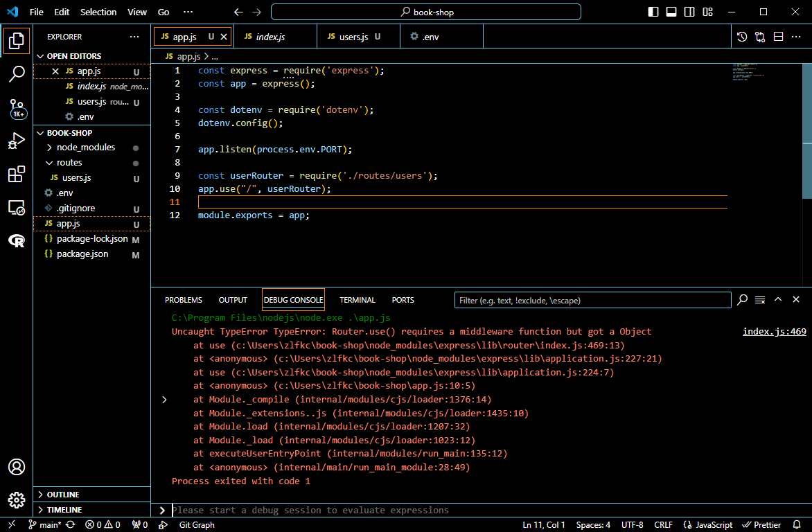Image resolution: width=812 pixels, height=532 pixels.
Task: Collapse the BOOK-SHOP folder section
Action: (x=40, y=133)
